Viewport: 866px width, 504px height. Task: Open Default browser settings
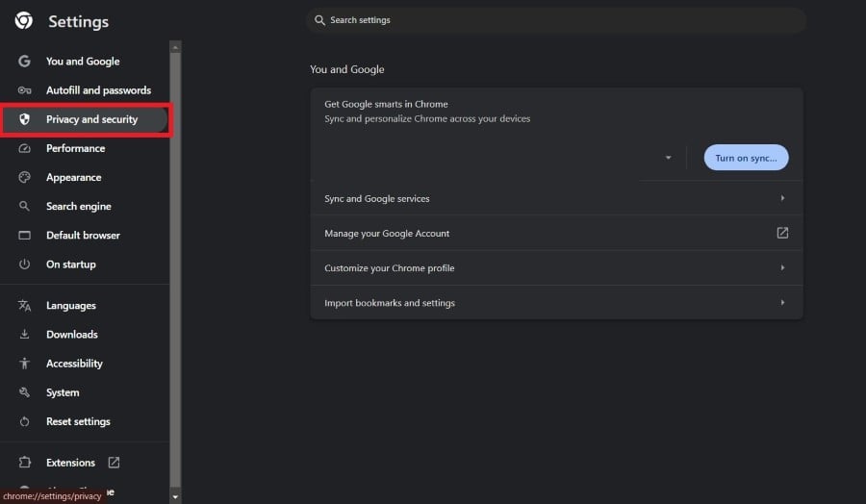(x=85, y=235)
